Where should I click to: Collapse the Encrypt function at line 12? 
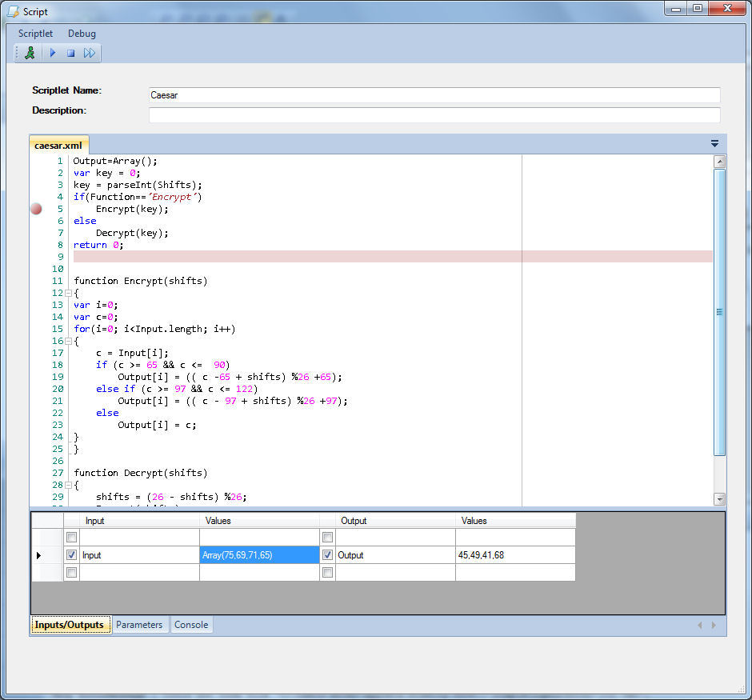tap(69, 294)
